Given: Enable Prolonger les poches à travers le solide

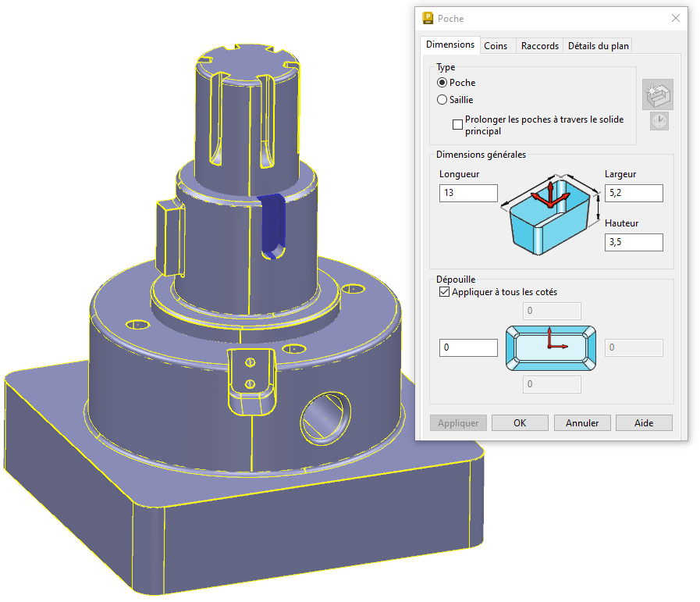Looking at the screenshot, I should 457,125.
